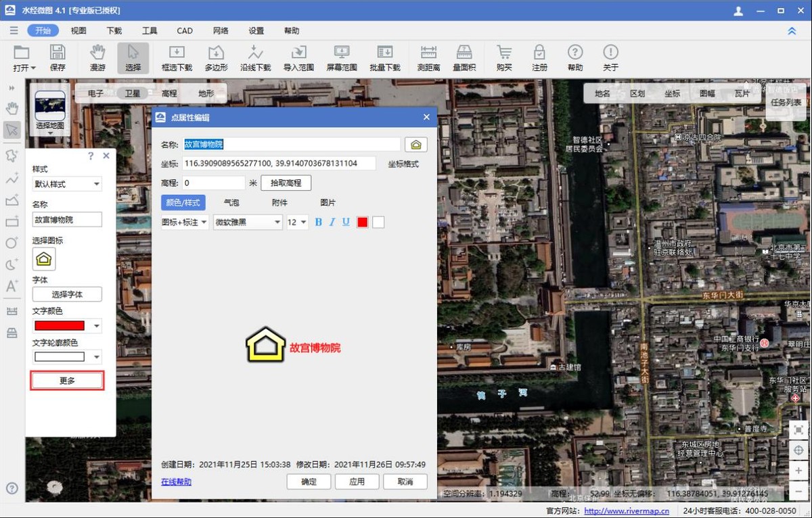The image size is (812, 518).
Task: Click the 导入范围 icon
Action: click(298, 52)
